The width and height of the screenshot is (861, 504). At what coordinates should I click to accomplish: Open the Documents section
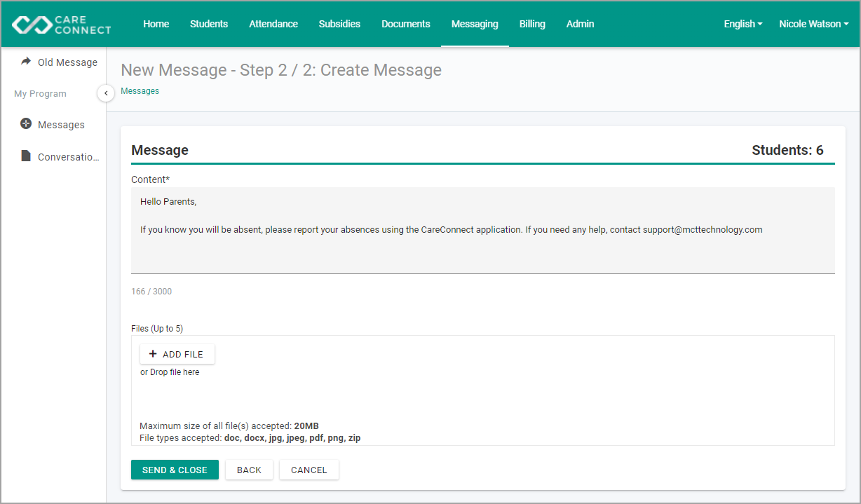406,24
